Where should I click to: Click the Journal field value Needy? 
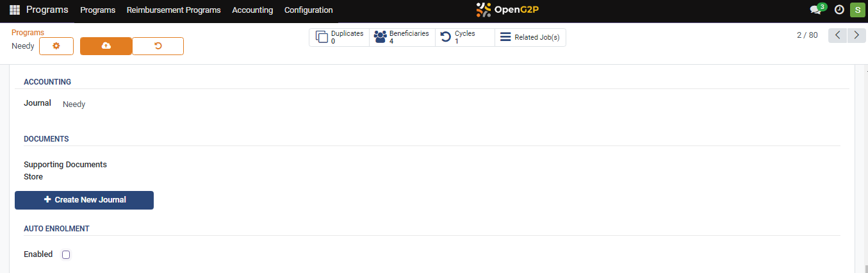click(x=74, y=104)
